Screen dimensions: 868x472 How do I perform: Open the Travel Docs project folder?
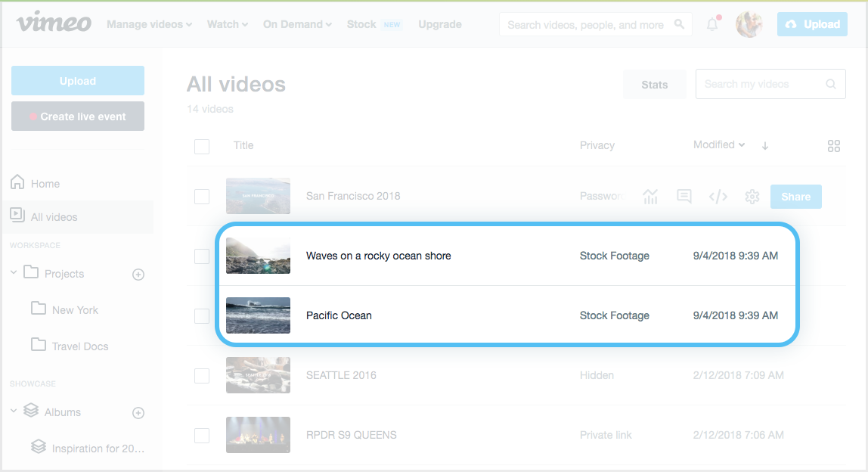click(80, 346)
